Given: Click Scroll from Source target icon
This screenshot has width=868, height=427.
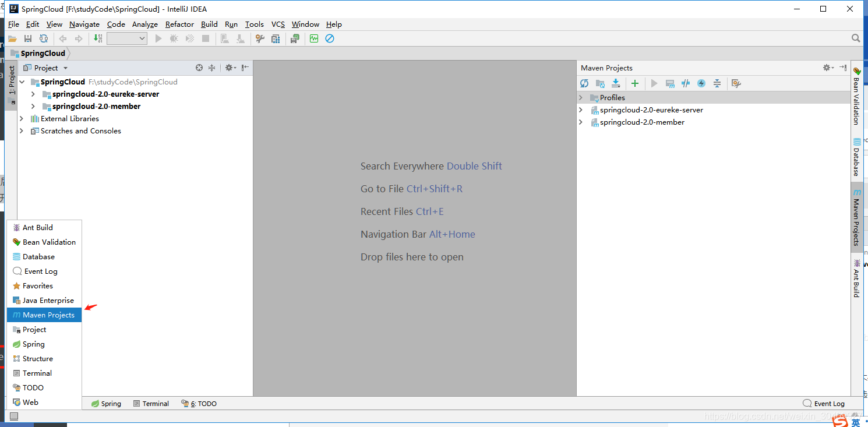Looking at the screenshot, I should coord(199,68).
